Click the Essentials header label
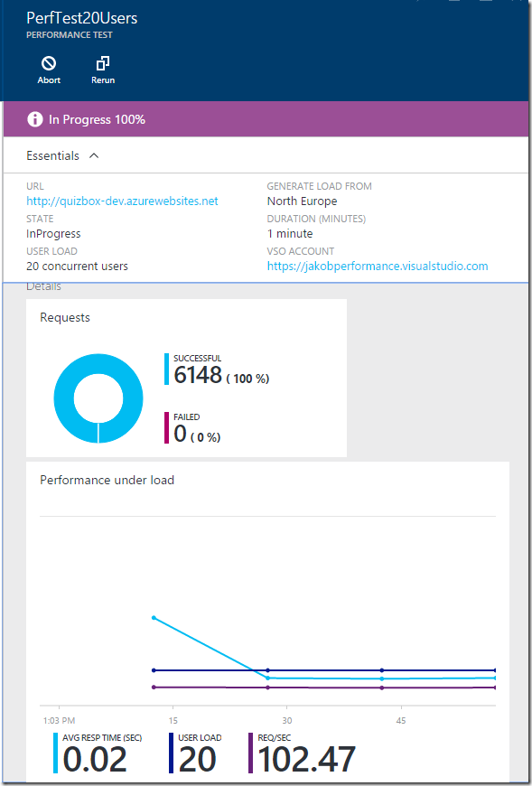This screenshot has height=786, width=532. (x=52, y=156)
